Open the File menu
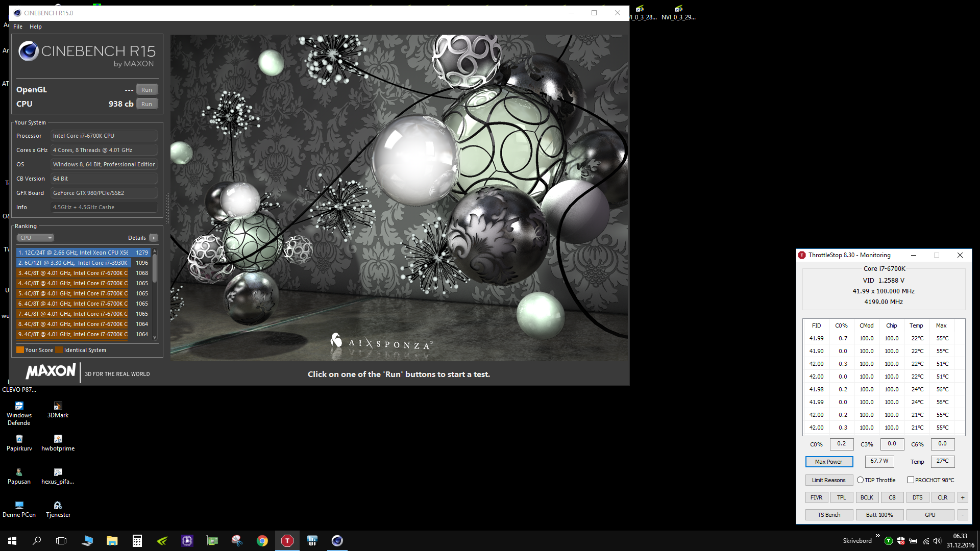The height and width of the screenshot is (551, 980). pyautogui.click(x=18, y=27)
